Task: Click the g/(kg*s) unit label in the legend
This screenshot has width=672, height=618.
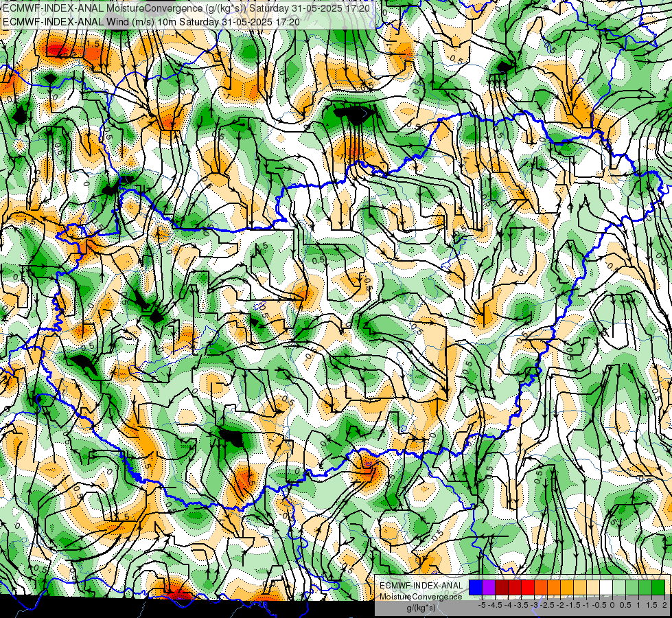Action: (x=421, y=608)
